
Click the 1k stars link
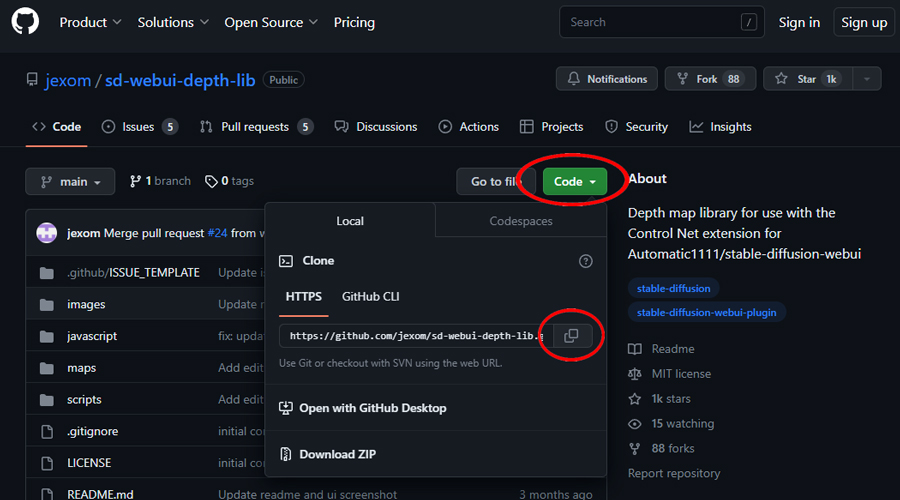coord(671,399)
